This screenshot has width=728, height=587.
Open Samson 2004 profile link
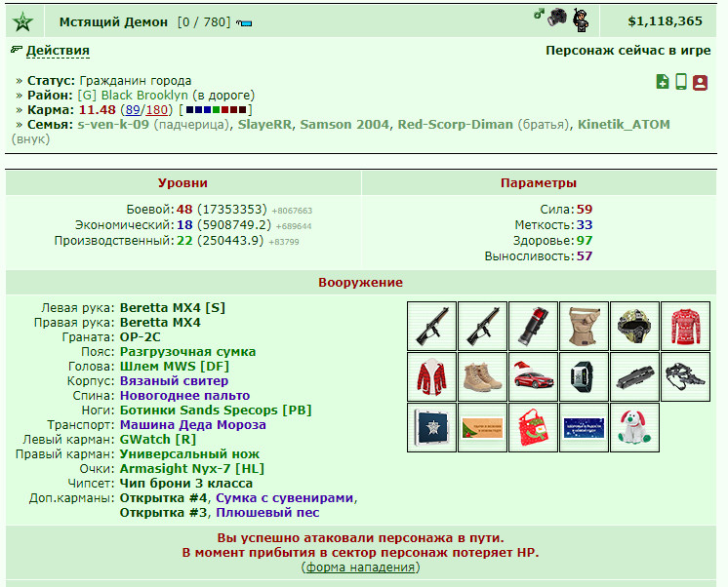344,125
